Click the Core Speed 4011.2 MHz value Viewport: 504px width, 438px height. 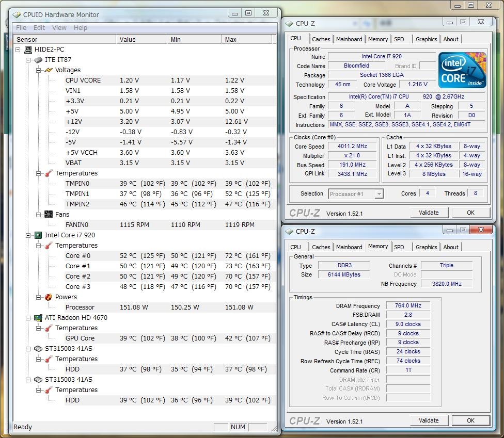tap(352, 146)
